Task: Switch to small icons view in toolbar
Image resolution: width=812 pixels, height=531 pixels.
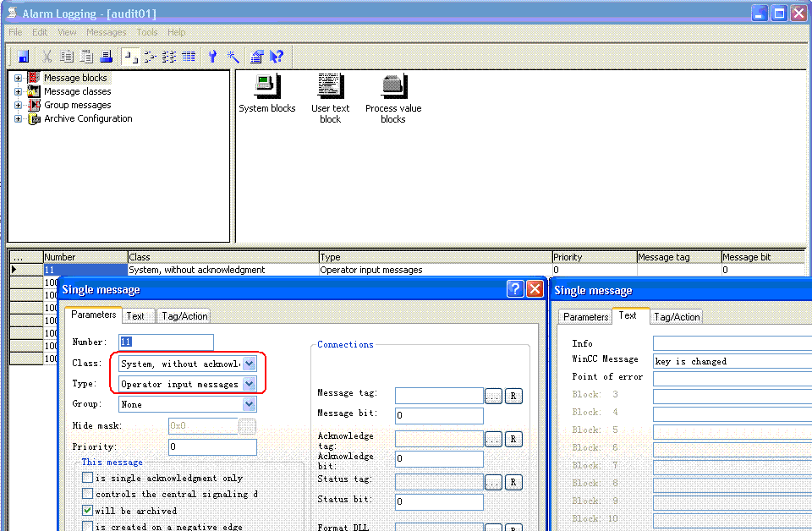Action: pos(151,57)
